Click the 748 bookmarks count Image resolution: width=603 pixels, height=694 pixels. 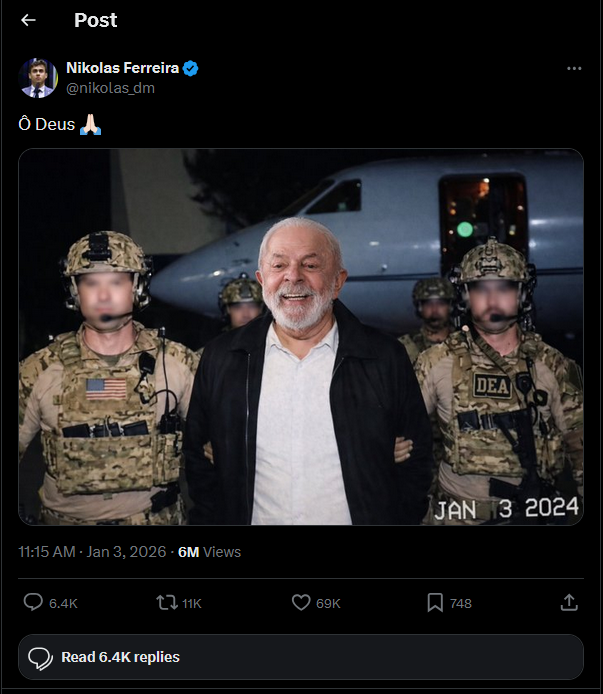(x=460, y=603)
